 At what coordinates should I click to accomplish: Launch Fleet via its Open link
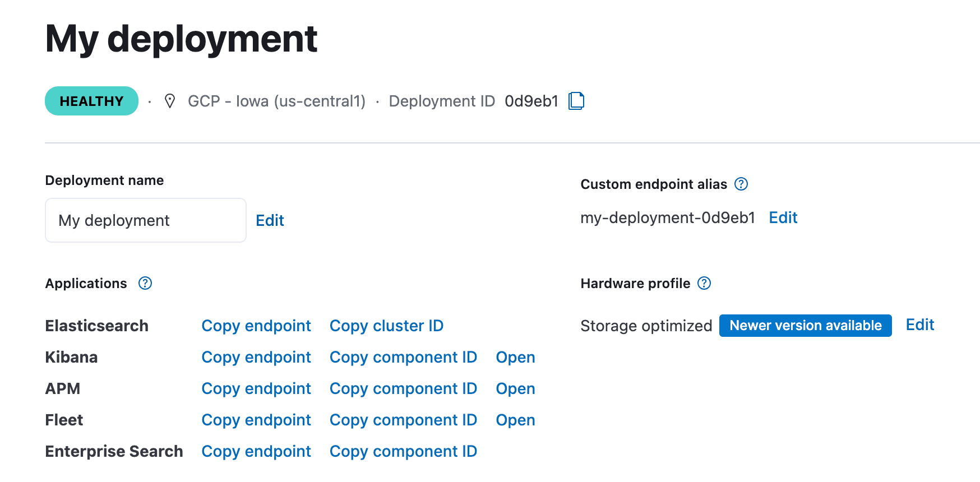515,420
